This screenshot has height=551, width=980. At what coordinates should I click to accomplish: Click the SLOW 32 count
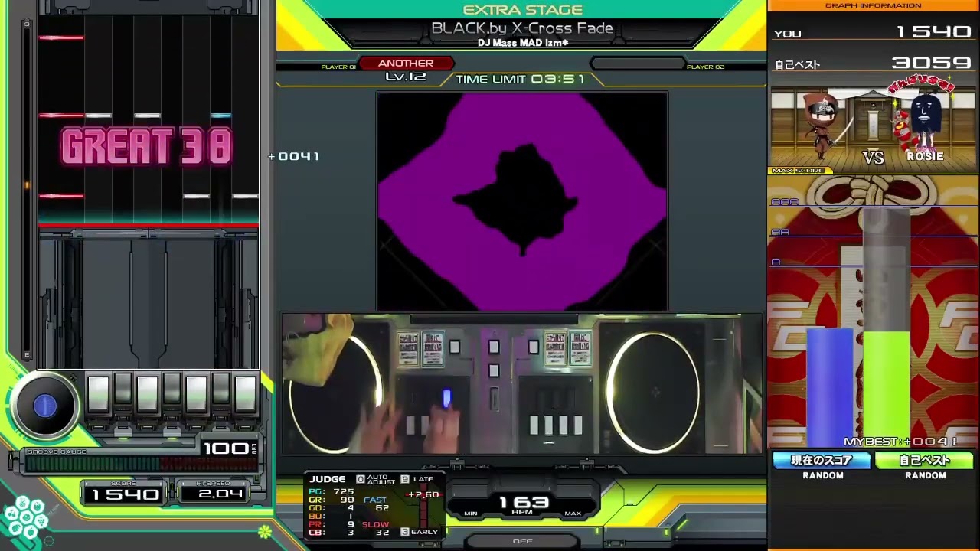[376, 528]
